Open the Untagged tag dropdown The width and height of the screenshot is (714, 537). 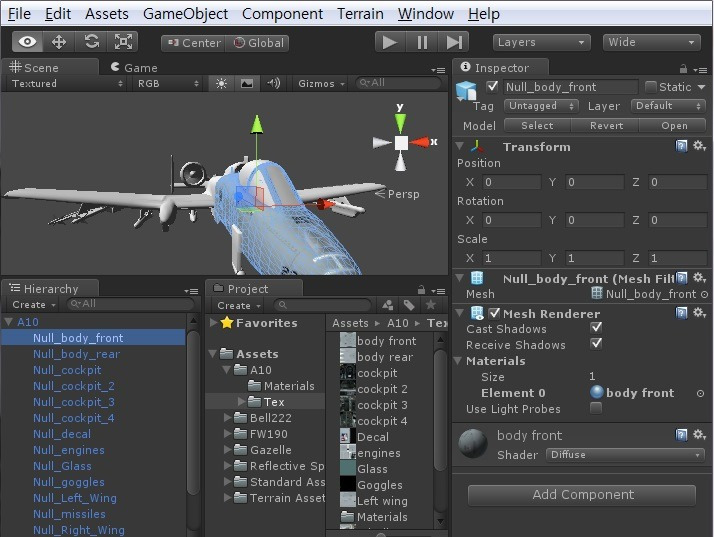[541, 106]
